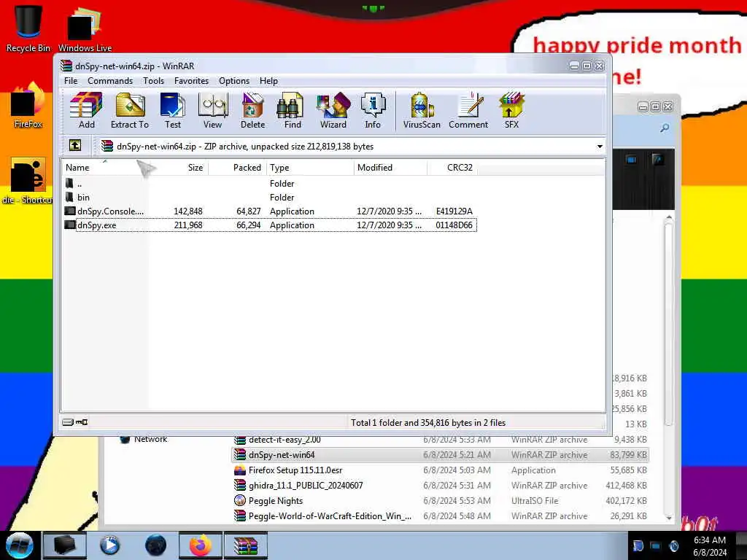
Task: Select Peggle Nights file in Explorer
Action: [x=440, y=500]
